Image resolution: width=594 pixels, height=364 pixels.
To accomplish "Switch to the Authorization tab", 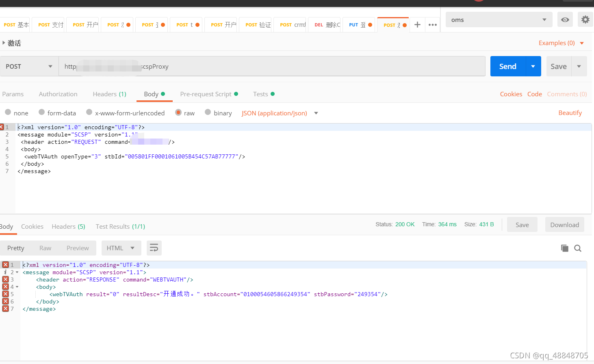I will 58,94.
